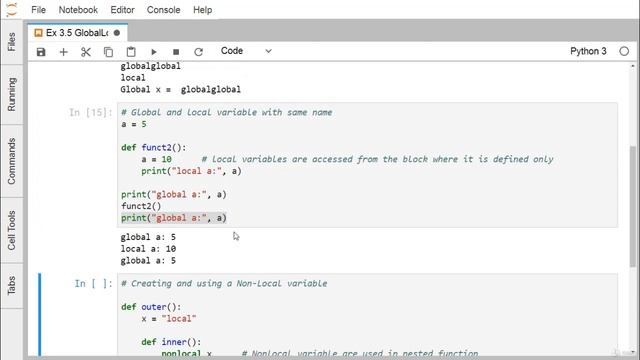Viewport: 640px width, 360px height.
Task: Click the notebook vertical scrollbar thumb
Action: 633,207
